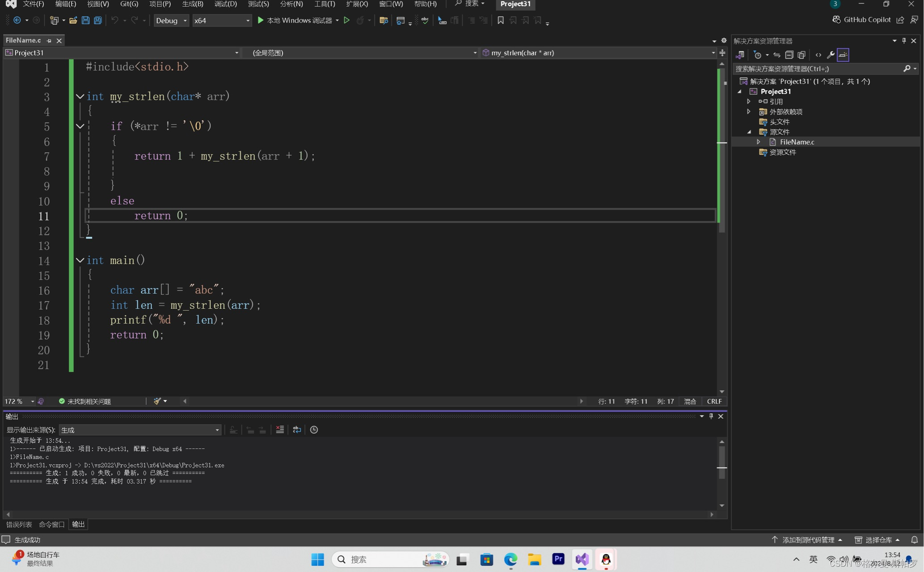The width and height of the screenshot is (924, 572).
Task: Open the notifications bell in the status bar
Action: point(914,540)
